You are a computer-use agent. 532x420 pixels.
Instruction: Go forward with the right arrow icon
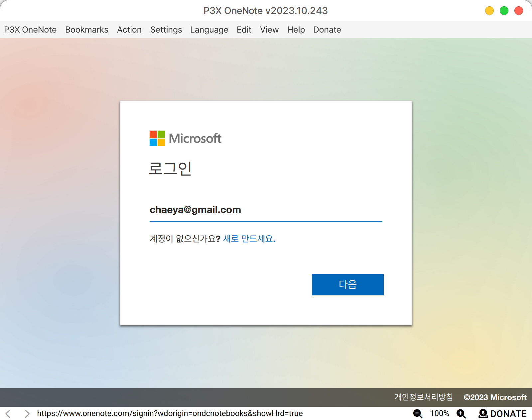[27, 414]
